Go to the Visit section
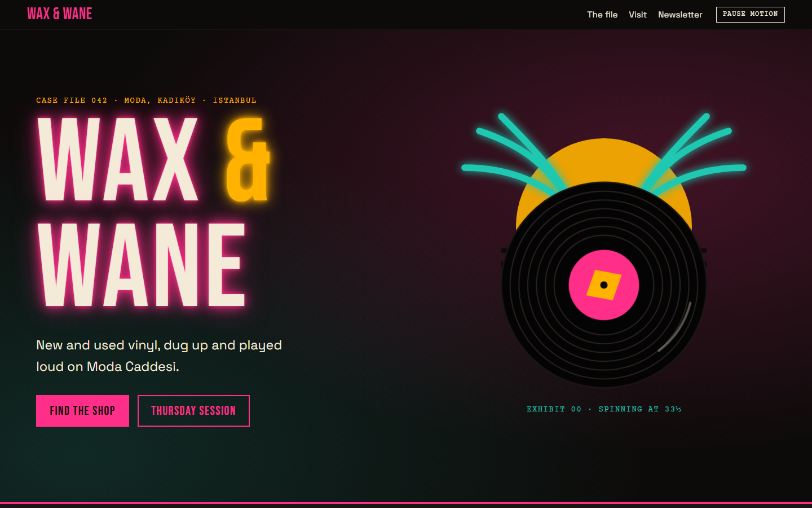 [x=638, y=15]
